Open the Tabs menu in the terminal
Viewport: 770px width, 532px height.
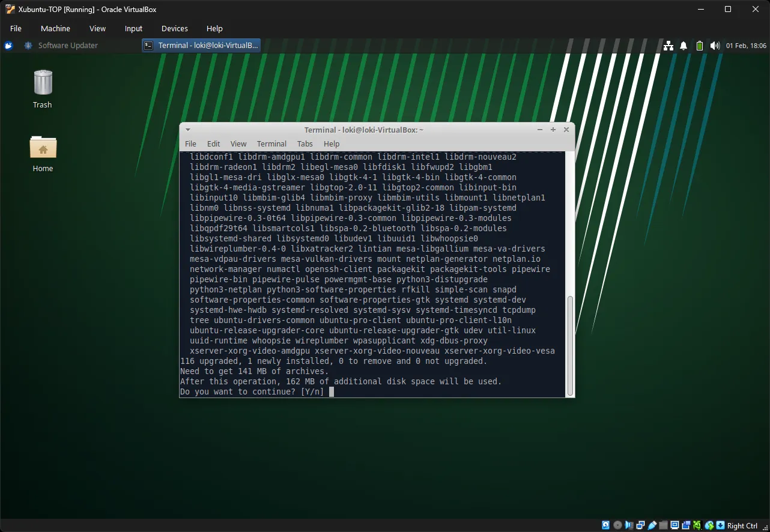(x=305, y=144)
